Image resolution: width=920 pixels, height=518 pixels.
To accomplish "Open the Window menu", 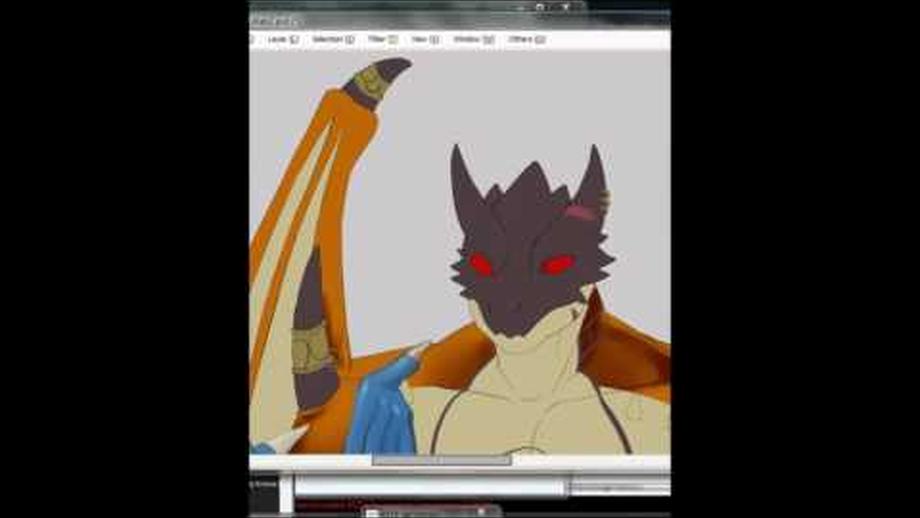I will click(473, 39).
